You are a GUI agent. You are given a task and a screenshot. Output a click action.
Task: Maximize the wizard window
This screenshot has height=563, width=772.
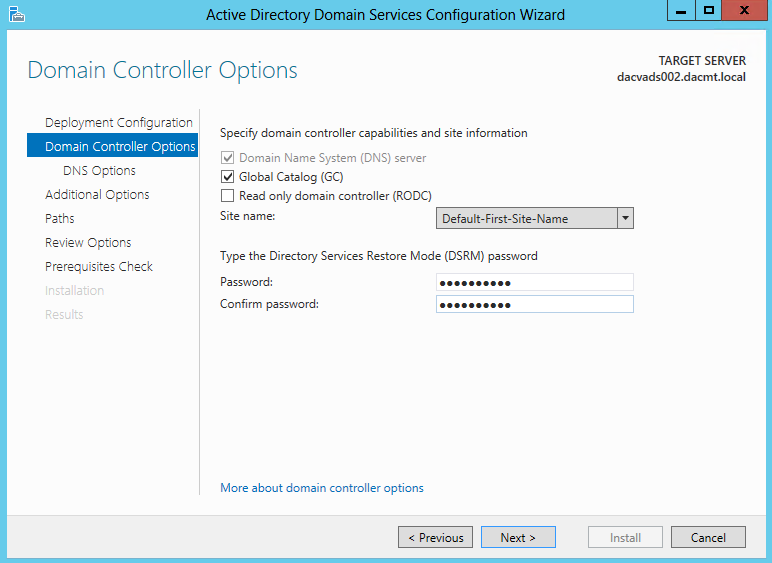coord(708,11)
